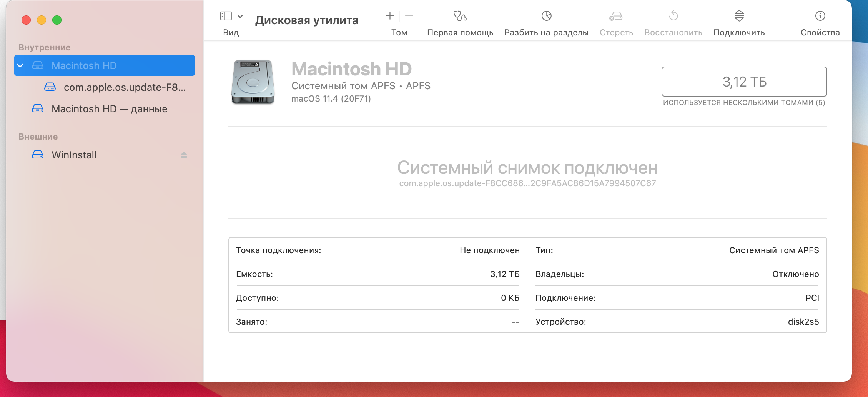
Task: Run First Aid stethoscope icon
Action: pyautogui.click(x=460, y=16)
